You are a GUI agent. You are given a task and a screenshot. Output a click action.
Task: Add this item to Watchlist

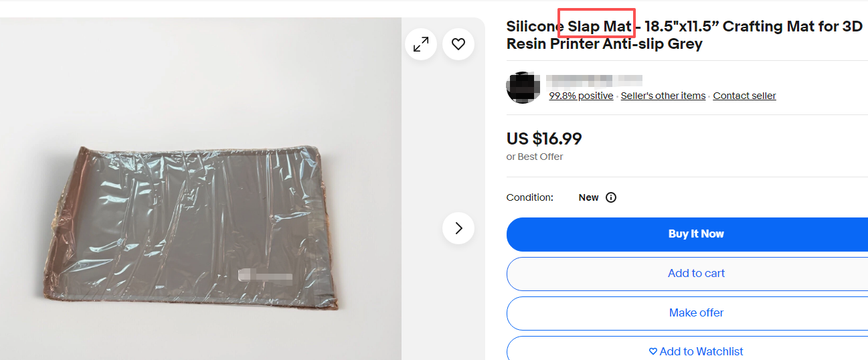tap(696, 351)
